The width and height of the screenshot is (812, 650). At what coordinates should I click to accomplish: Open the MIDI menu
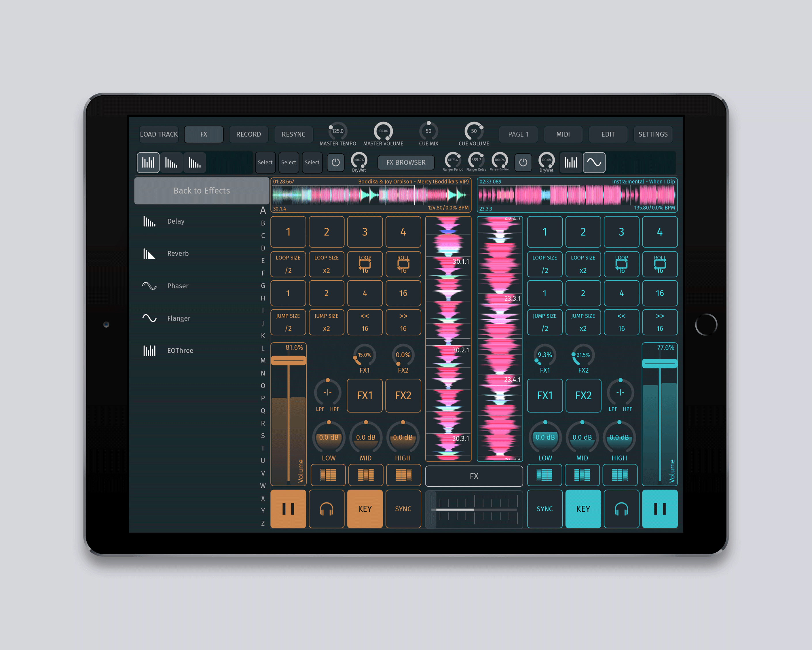coord(563,134)
